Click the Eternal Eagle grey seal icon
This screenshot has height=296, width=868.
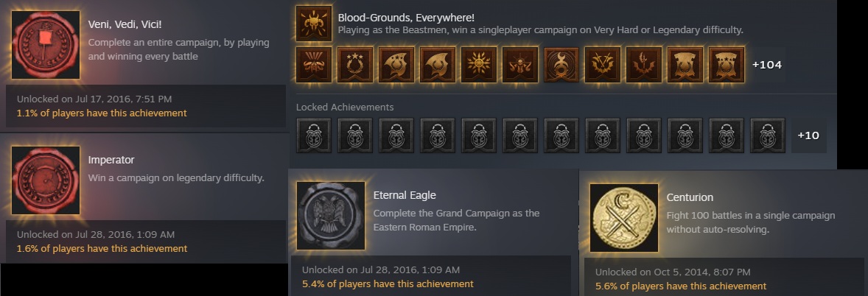coord(331,215)
